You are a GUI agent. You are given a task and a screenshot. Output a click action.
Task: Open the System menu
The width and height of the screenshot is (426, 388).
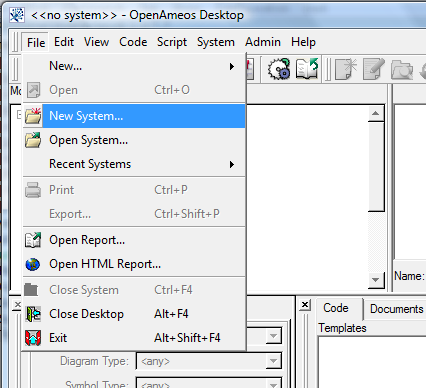click(216, 42)
